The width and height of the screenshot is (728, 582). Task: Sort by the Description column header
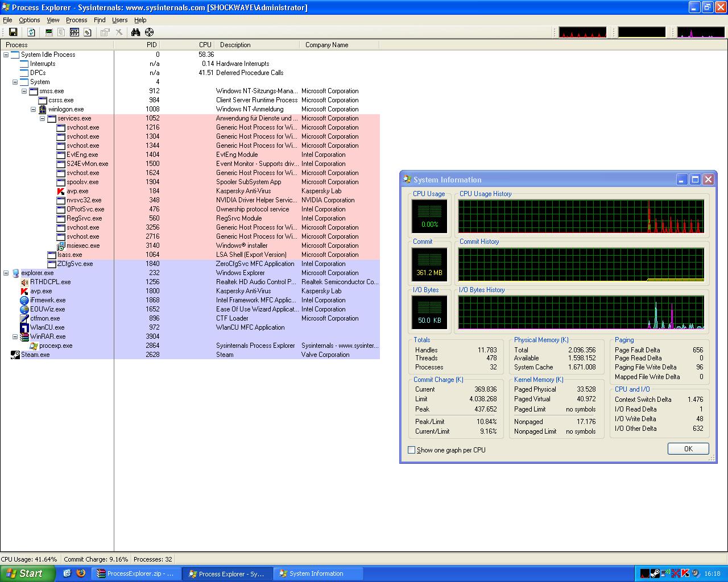click(x=257, y=45)
